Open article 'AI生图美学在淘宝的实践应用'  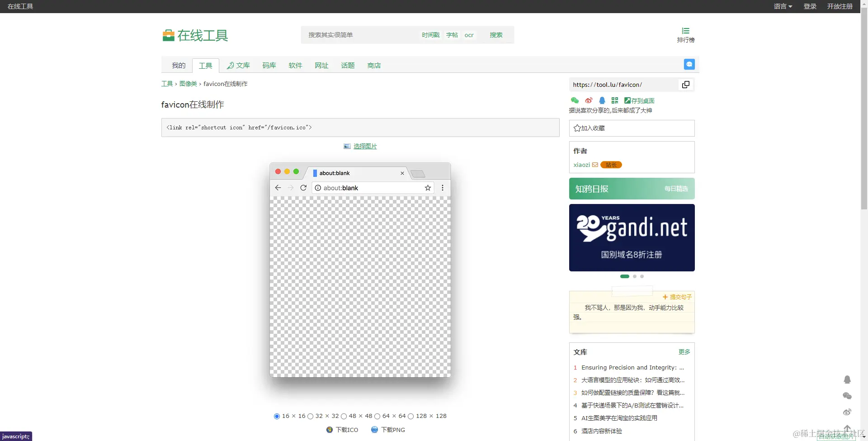click(x=619, y=418)
